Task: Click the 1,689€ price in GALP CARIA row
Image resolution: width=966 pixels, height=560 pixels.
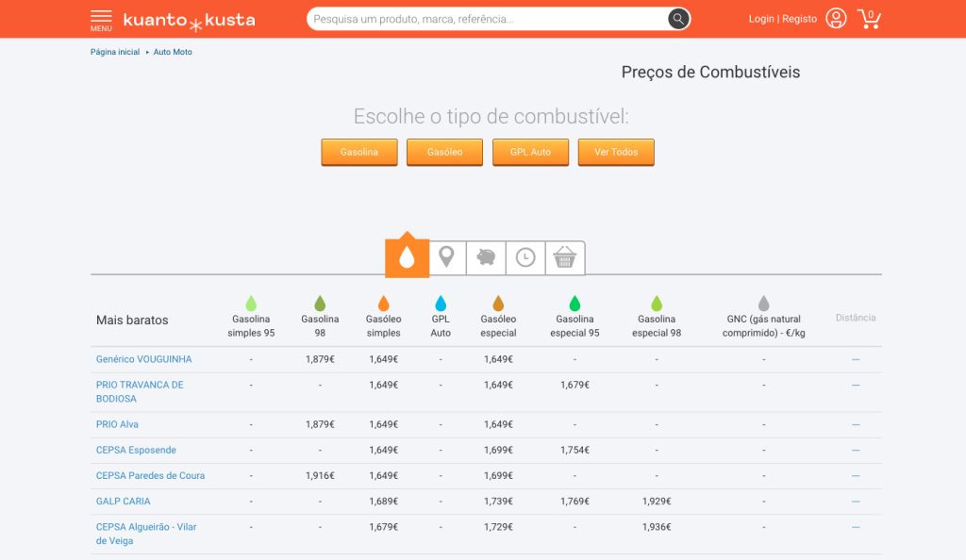Action: click(383, 502)
